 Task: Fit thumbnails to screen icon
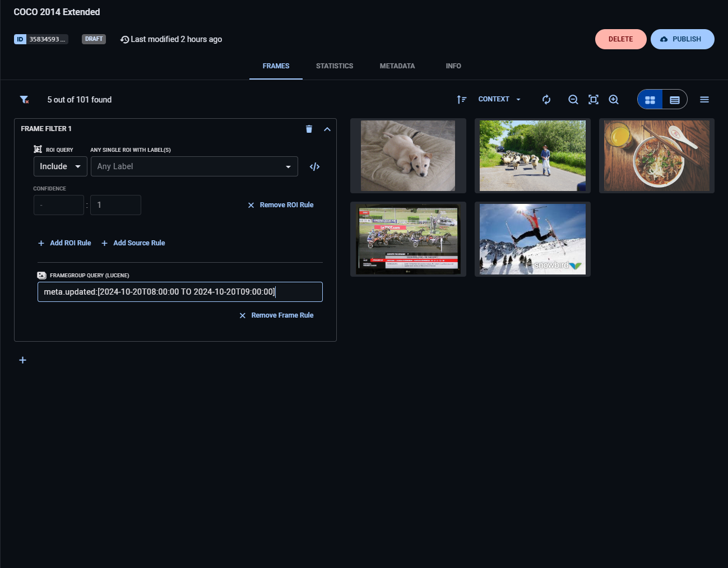pos(593,100)
